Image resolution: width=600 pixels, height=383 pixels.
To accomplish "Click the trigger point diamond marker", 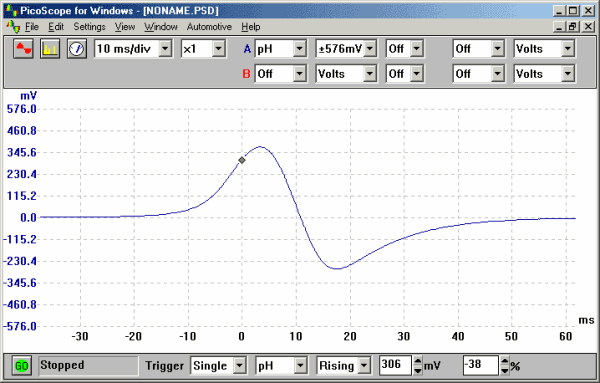I will click(x=242, y=160).
